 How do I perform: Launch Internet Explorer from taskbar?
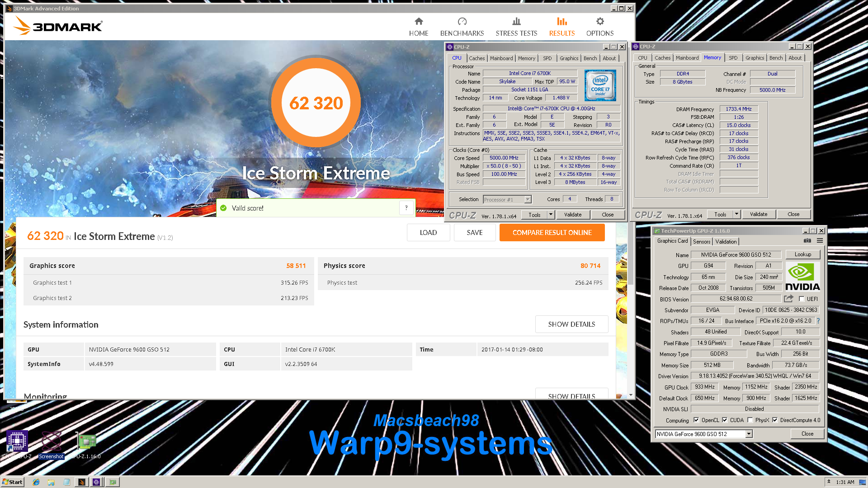[36, 482]
